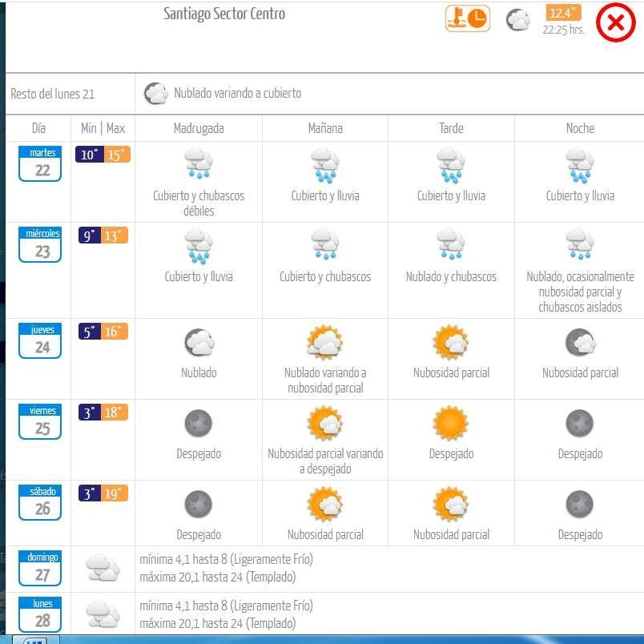Click the cloud icon beside current temperature
This screenshot has width=644, height=644.
pyautogui.click(x=518, y=20)
